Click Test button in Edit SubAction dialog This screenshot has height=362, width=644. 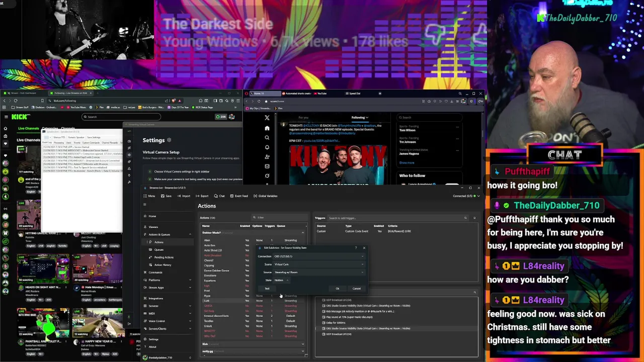[x=267, y=289]
